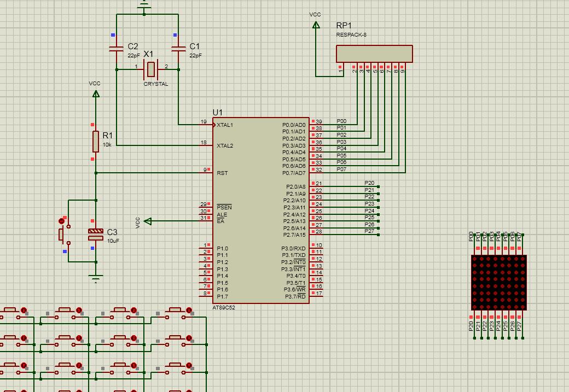The image size is (569, 392).
Task: Click the C3 reference label
Action: 112,232
